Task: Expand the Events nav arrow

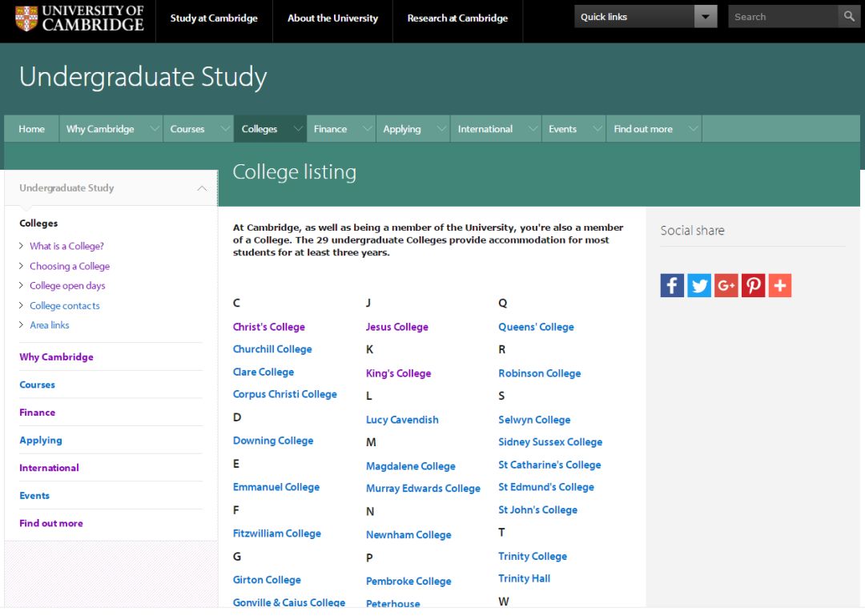Action: [x=597, y=129]
